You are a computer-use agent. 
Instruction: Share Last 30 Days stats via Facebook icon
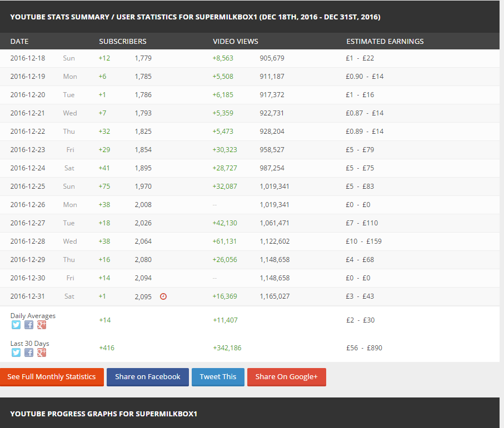[x=29, y=353]
